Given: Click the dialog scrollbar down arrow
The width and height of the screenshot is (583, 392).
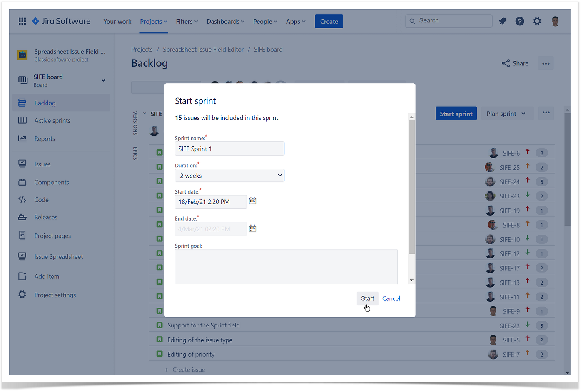Looking at the screenshot, I should 411,280.
